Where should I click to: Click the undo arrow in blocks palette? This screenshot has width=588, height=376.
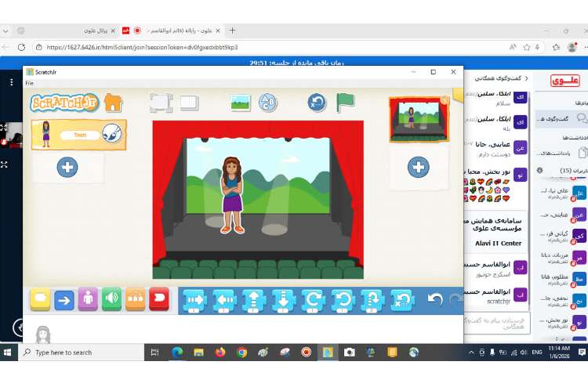point(435,300)
